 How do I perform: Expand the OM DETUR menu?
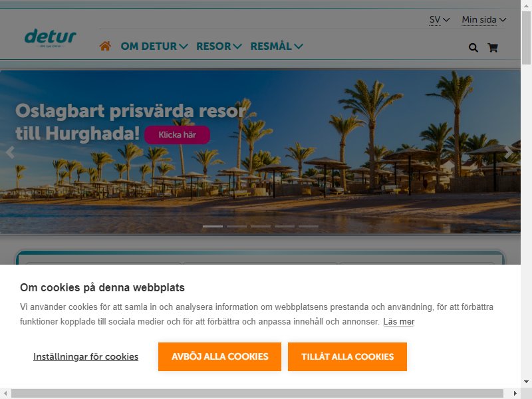[x=154, y=46]
